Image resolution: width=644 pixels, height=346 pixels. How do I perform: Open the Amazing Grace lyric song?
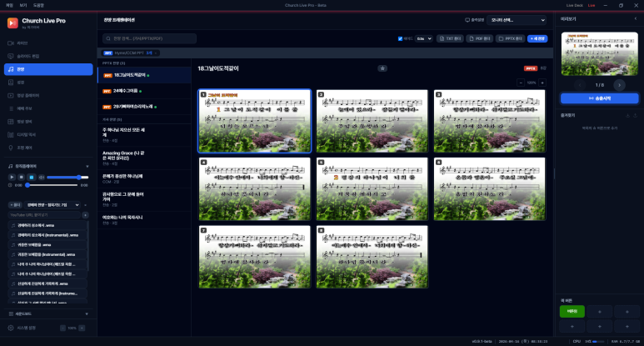pos(144,158)
